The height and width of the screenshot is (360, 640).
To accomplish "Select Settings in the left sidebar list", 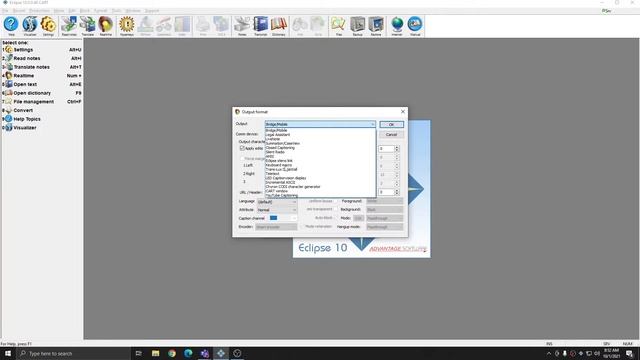I will [x=42, y=50].
